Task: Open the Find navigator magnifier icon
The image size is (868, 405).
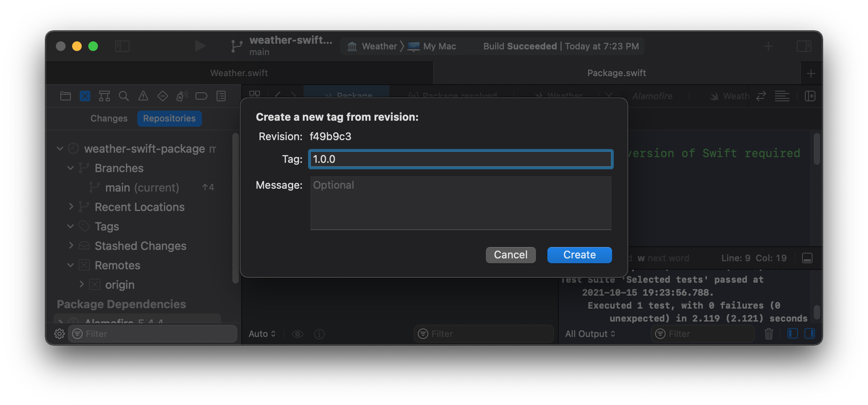Action: (124, 96)
